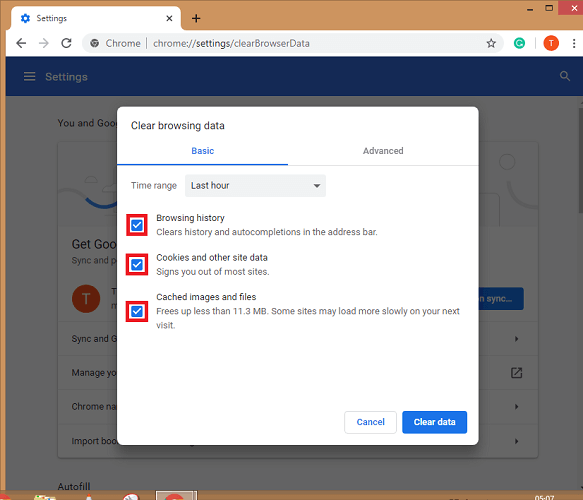Switch to the Advanced tab
The image size is (583, 500).
coord(383,151)
